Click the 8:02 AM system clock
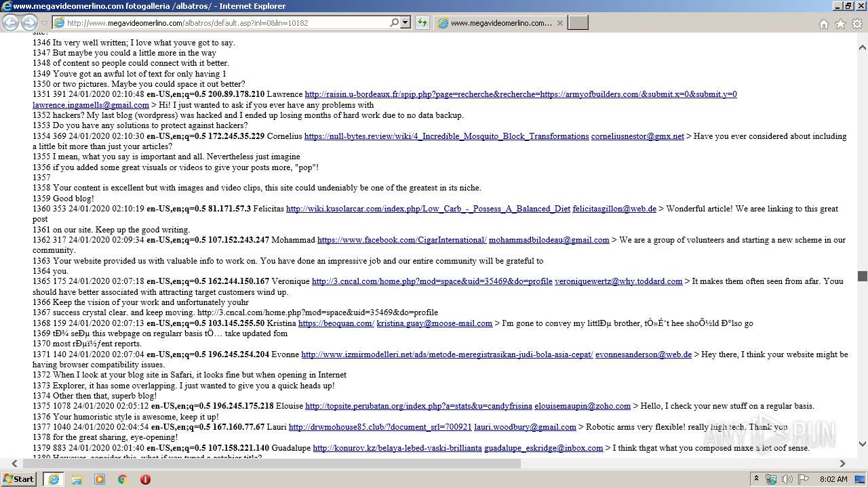 point(833,479)
